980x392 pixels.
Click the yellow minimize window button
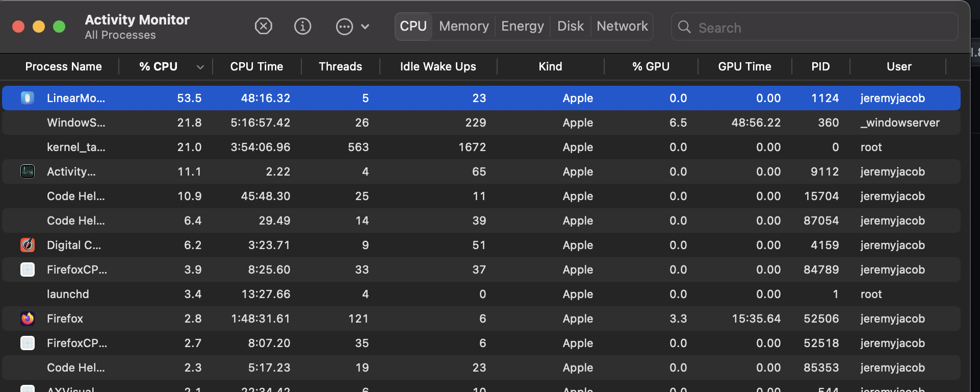click(39, 27)
